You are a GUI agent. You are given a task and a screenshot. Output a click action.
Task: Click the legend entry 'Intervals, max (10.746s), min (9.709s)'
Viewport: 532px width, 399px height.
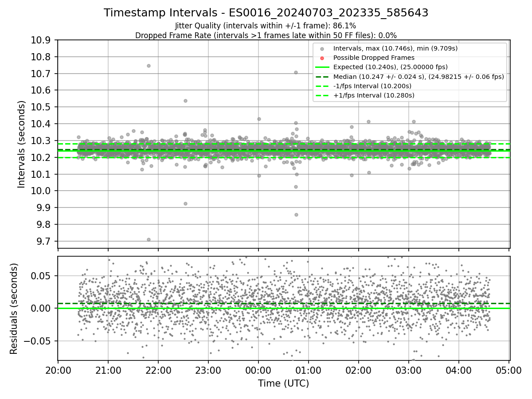coord(395,48)
